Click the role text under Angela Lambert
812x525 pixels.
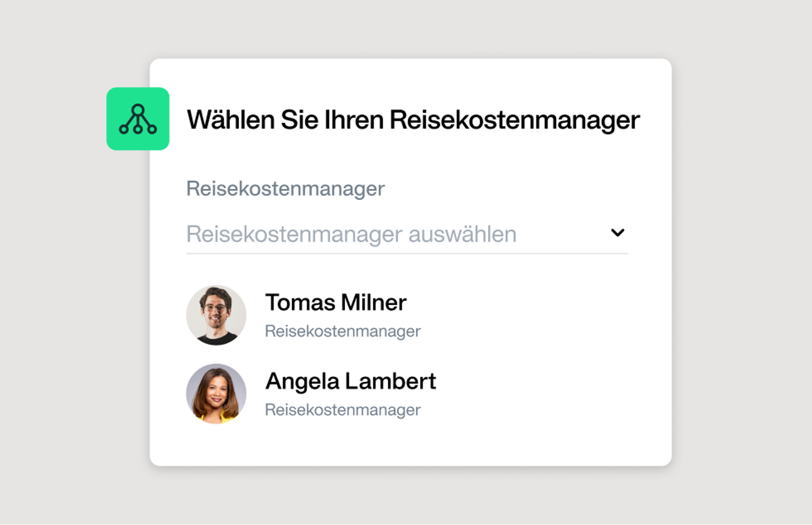click(343, 410)
